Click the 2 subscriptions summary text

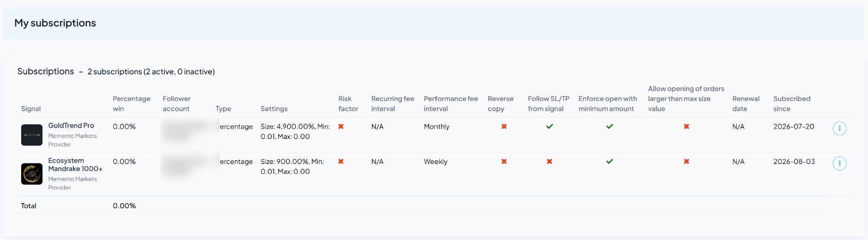click(x=151, y=72)
